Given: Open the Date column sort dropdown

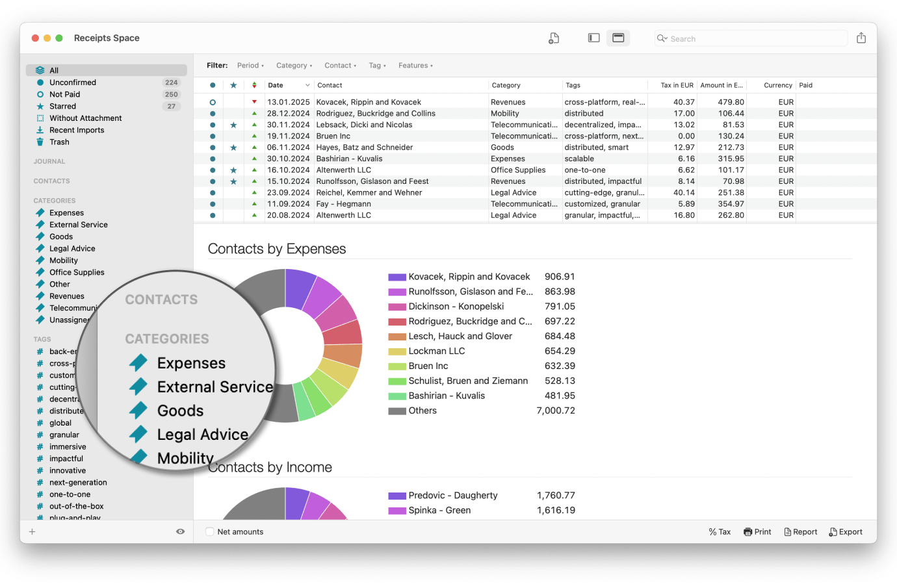Looking at the screenshot, I should point(307,85).
